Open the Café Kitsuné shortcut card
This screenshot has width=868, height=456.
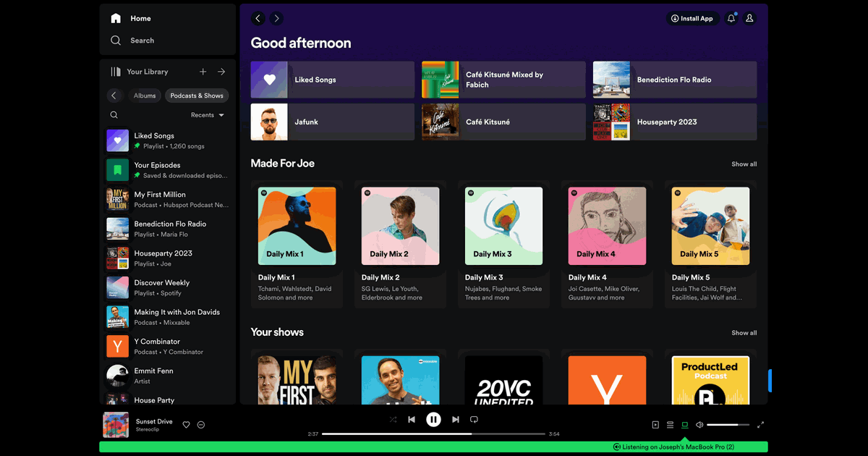pos(504,122)
